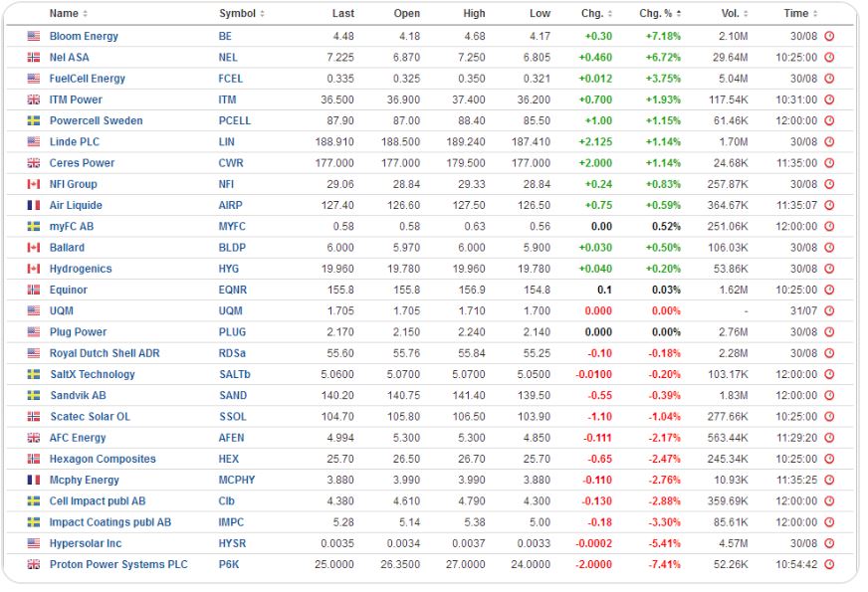Screen dimensions: 868x592
Task: Open the Hexagon Composites stock page
Action: tap(103, 460)
